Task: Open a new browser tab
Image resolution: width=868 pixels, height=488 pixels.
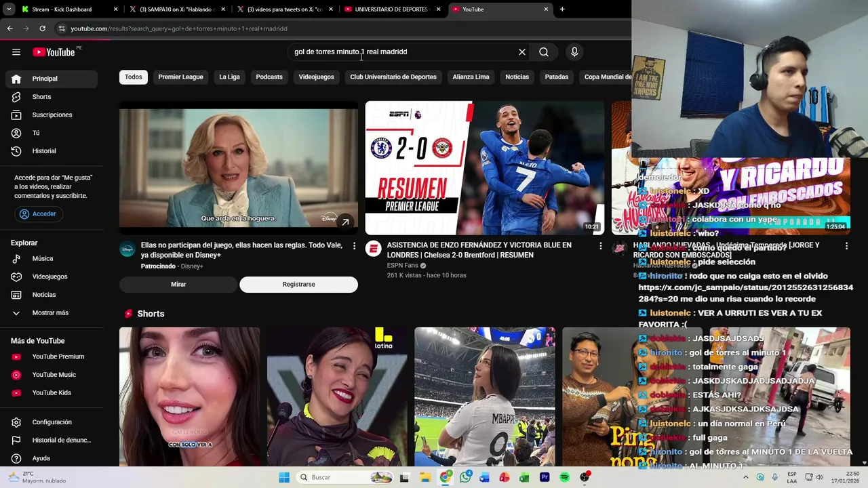Action: 562,9
